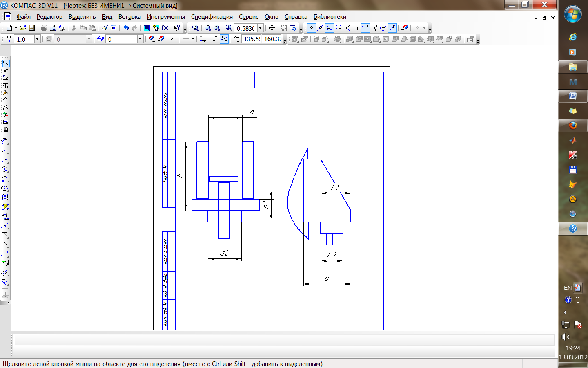This screenshot has height=368, width=588.
Task: Expand the layer number dropdown
Action: [140, 39]
